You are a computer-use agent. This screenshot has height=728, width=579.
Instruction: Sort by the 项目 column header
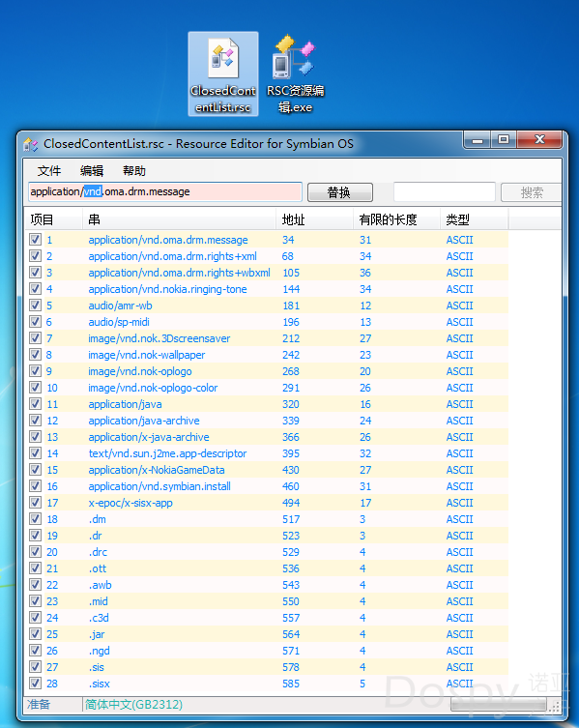[x=53, y=219]
